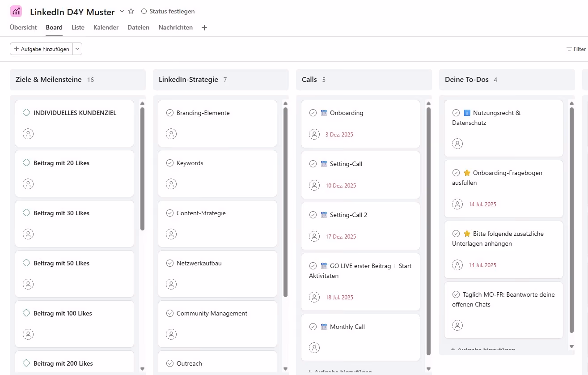Mark Beitrag mit 30 Likes milestone complete
The width and height of the screenshot is (588, 375).
[x=26, y=213]
